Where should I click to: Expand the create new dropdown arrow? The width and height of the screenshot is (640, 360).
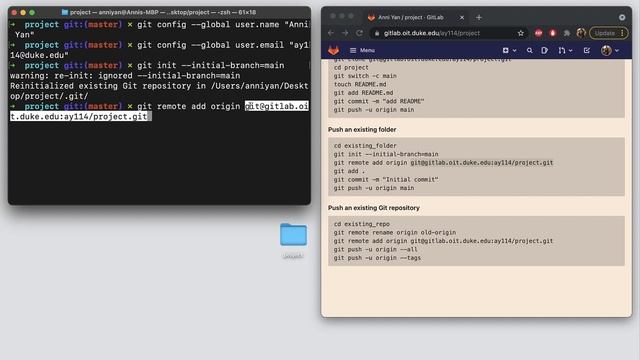pyautogui.click(x=514, y=51)
